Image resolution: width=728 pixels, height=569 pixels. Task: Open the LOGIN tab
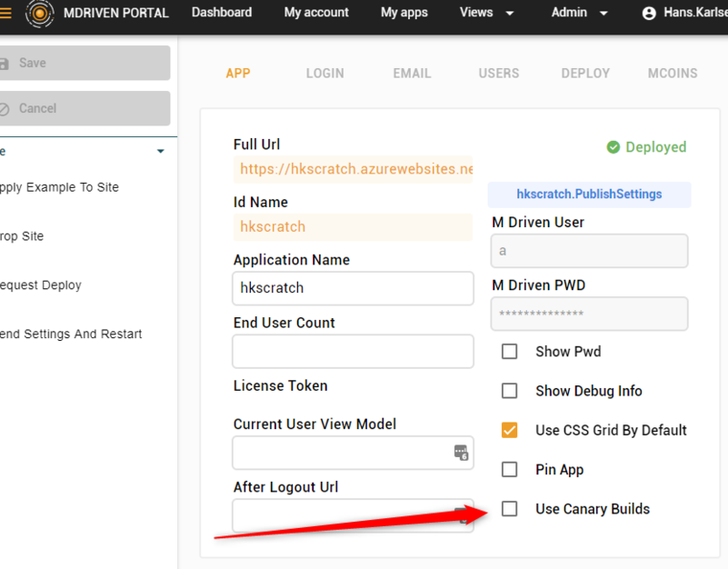click(324, 74)
